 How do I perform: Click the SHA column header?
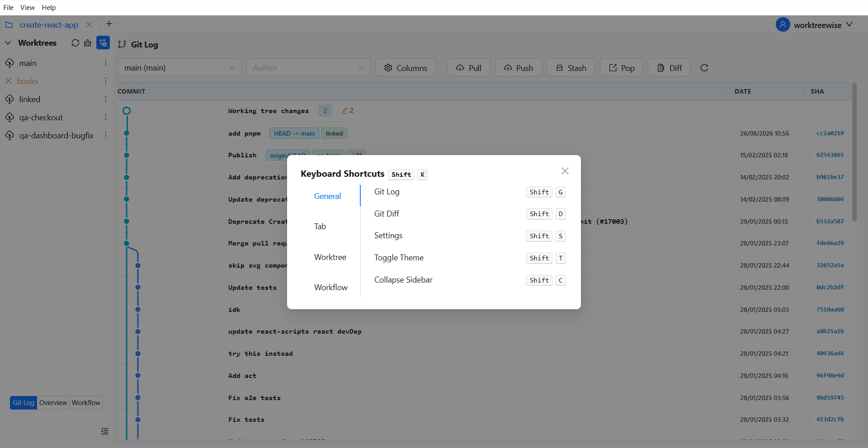[817, 91]
